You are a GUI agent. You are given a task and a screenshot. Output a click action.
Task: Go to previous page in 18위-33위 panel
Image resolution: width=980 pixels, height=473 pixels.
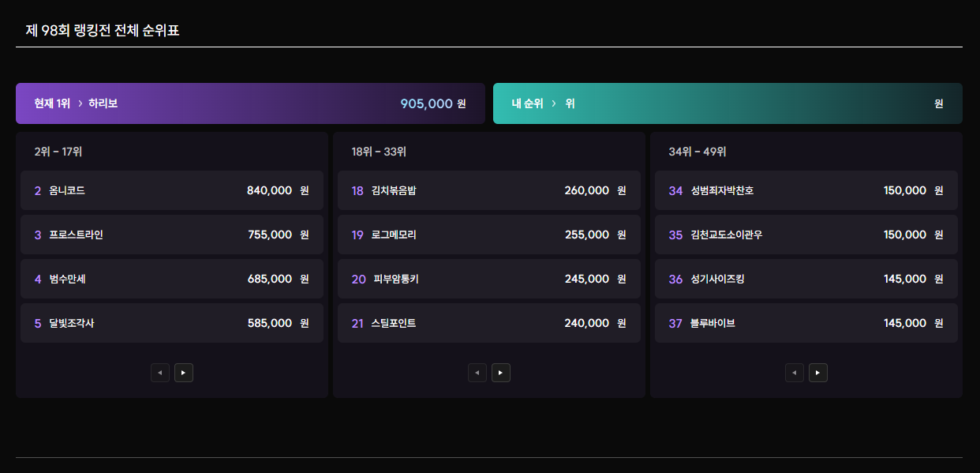[x=477, y=373]
